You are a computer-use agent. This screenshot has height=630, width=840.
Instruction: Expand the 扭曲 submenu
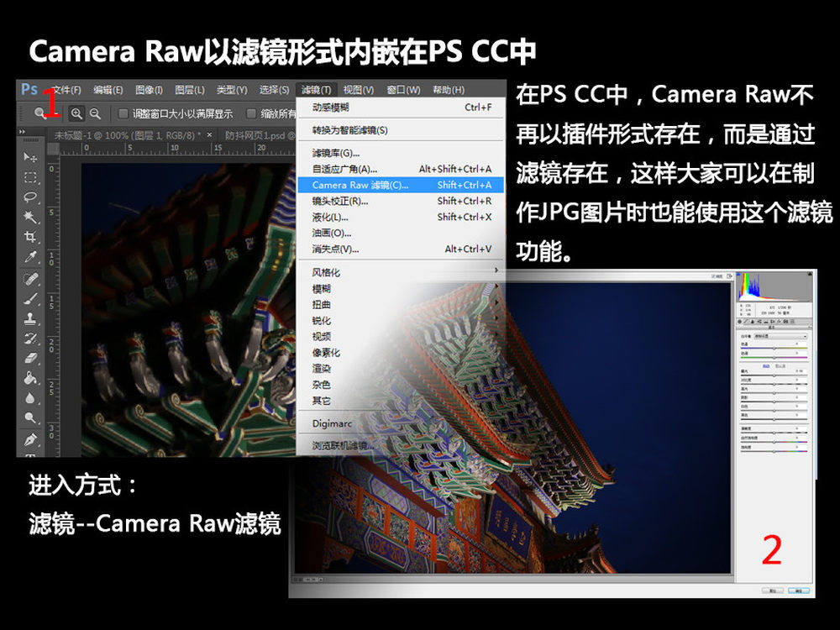[400, 304]
